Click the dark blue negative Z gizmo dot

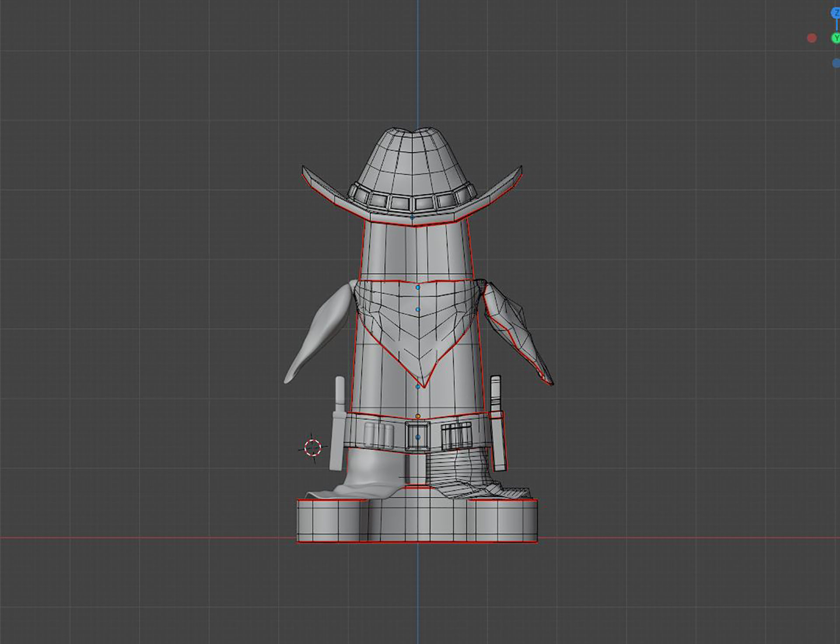[x=836, y=63]
